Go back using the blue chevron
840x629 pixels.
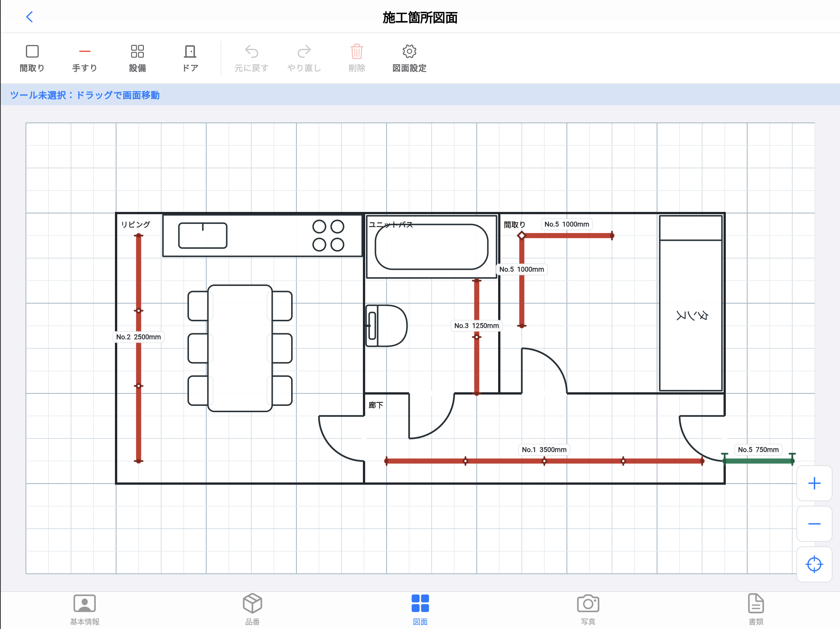coord(29,17)
